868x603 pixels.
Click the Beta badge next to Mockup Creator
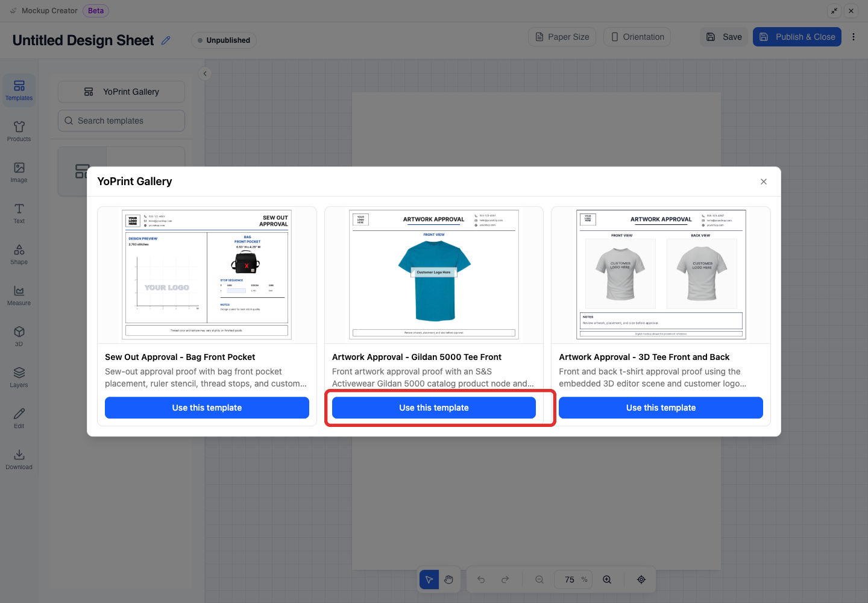[x=96, y=11]
